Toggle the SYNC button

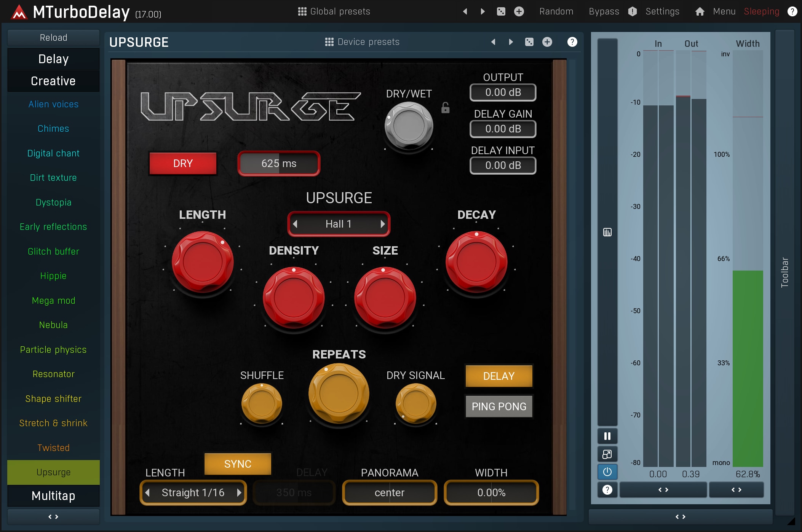[238, 464]
